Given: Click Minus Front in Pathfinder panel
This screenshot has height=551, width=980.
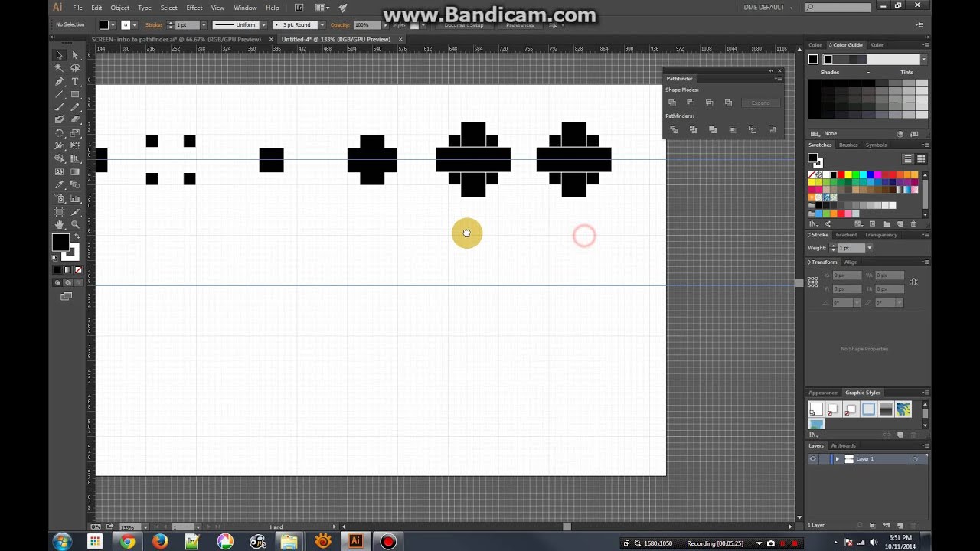Looking at the screenshot, I should click(690, 103).
